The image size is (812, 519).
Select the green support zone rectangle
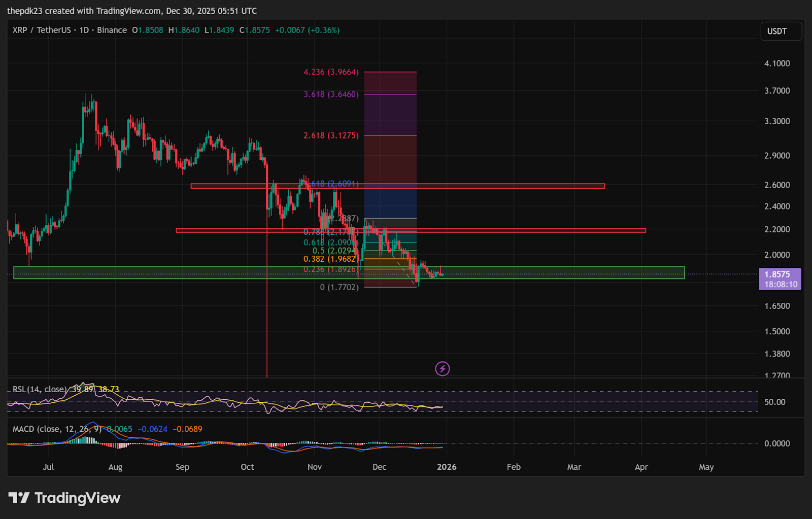pos(558,273)
